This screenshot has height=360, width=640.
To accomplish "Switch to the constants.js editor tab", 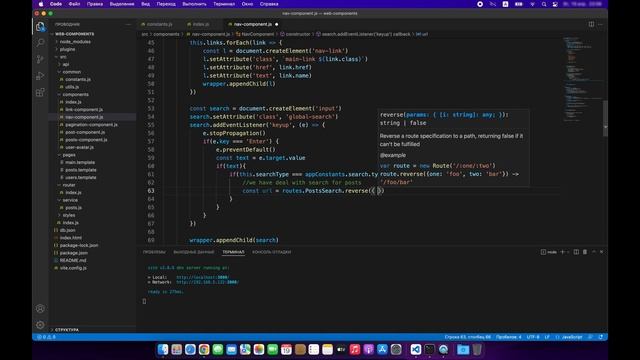I will (159, 24).
